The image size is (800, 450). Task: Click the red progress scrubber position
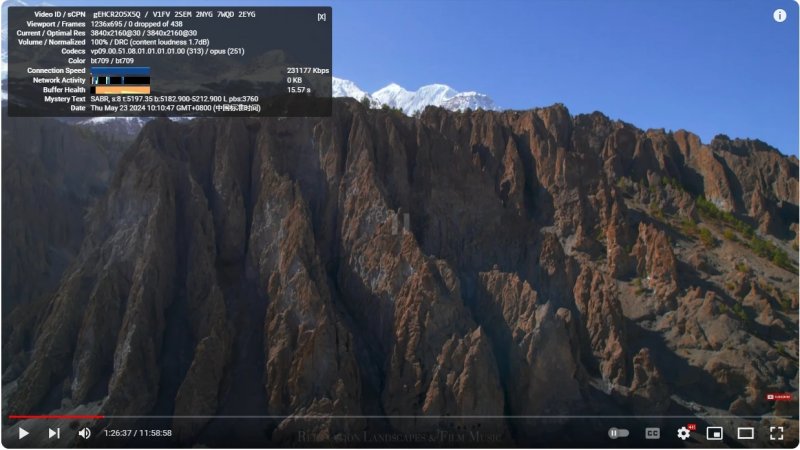pos(102,417)
